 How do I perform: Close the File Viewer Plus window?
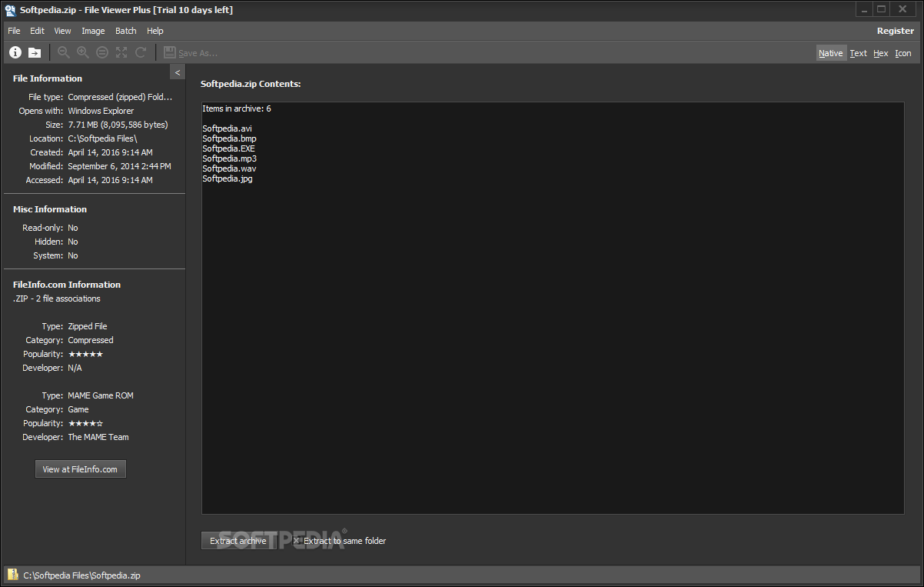coord(904,9)
